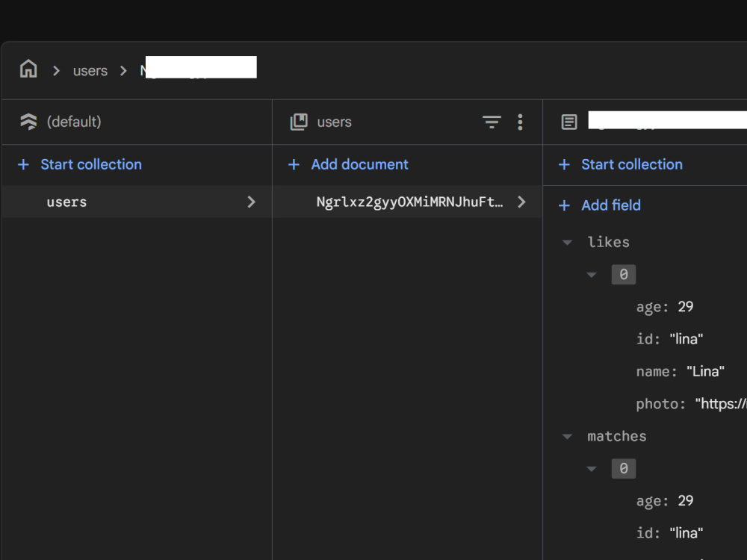Screen dimensions: 747x560
Task: Click index badge 0 under matches
Action: tap(624, 469)
